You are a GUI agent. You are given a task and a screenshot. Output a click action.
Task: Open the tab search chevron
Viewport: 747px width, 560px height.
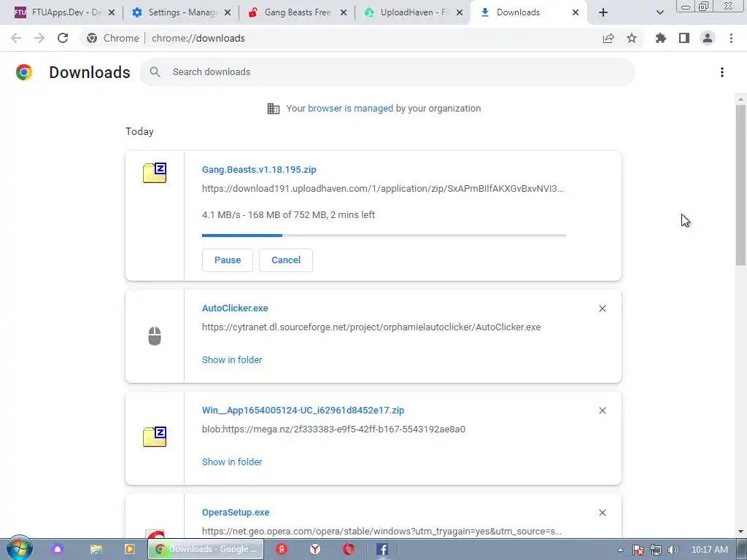pos(659,12)
